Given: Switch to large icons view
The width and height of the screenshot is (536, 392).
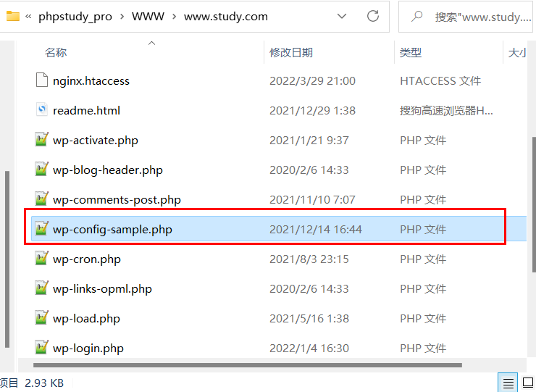Looking at the screenshot, I should [527, 383].
